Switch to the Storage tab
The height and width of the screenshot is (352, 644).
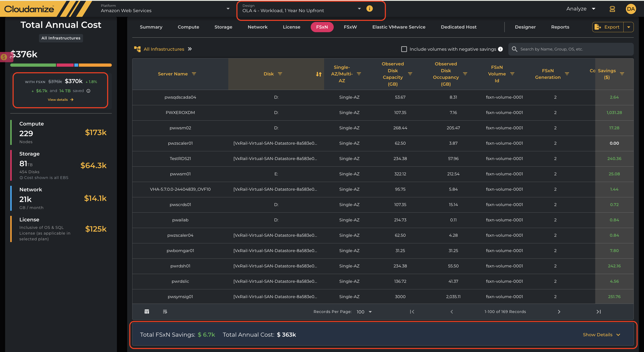point(223,27)
